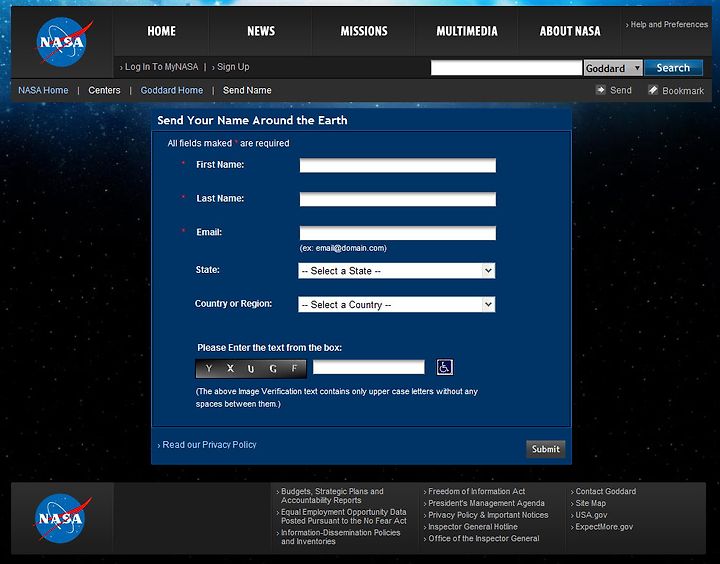This screenshot has height=564, width=720.
Task: Click the site search text box
Action: pos(506,68)
